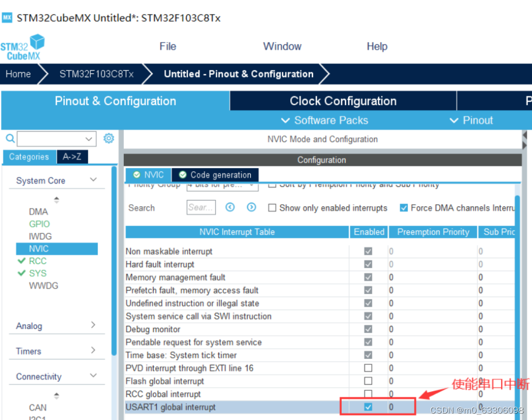This screenshot has height=420, width=532.
Task: Open the category search combo box dropdown
Action: (x=89, y=139)
